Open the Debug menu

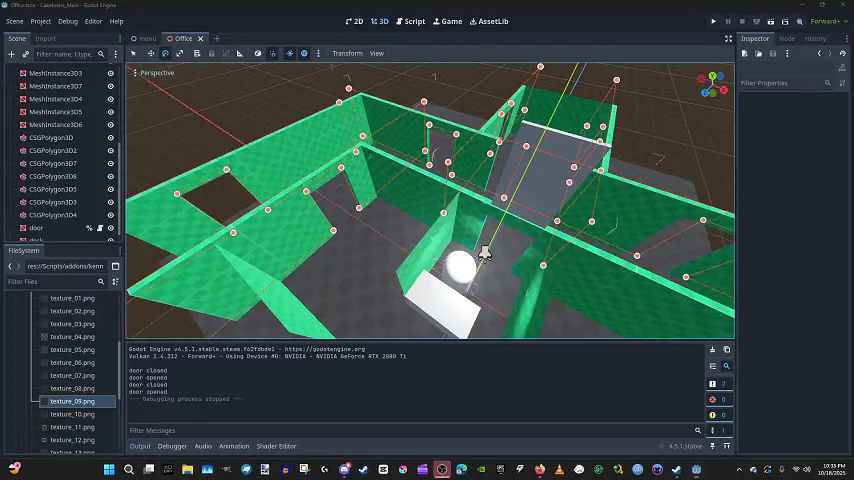click(x=68, y=21)
